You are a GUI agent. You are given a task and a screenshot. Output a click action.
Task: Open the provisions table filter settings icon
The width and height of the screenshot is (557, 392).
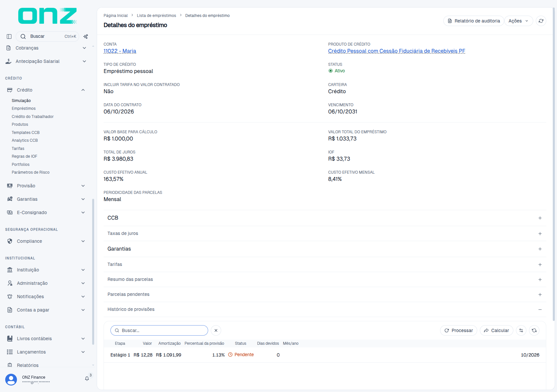521,330
